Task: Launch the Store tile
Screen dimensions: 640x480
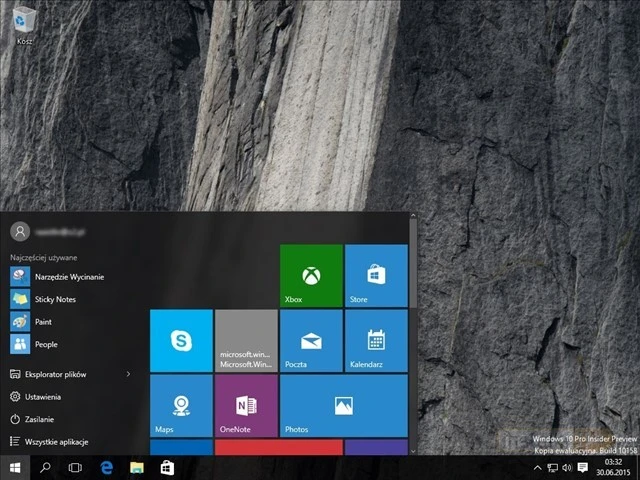Action: tap(376, 275)
